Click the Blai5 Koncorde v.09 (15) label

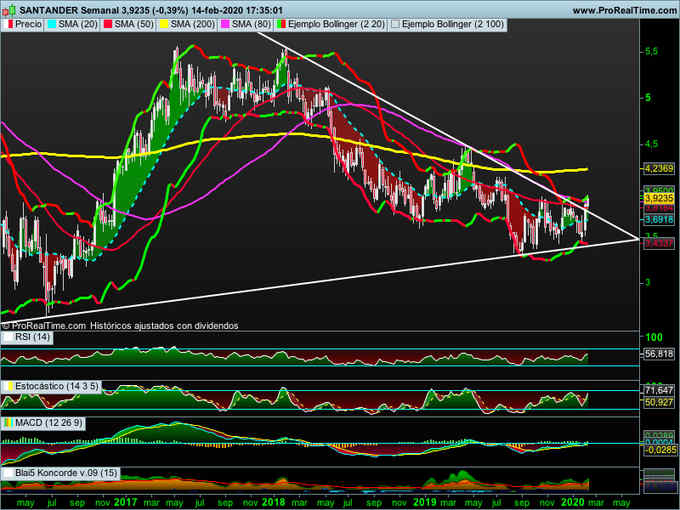coord(61,473)
